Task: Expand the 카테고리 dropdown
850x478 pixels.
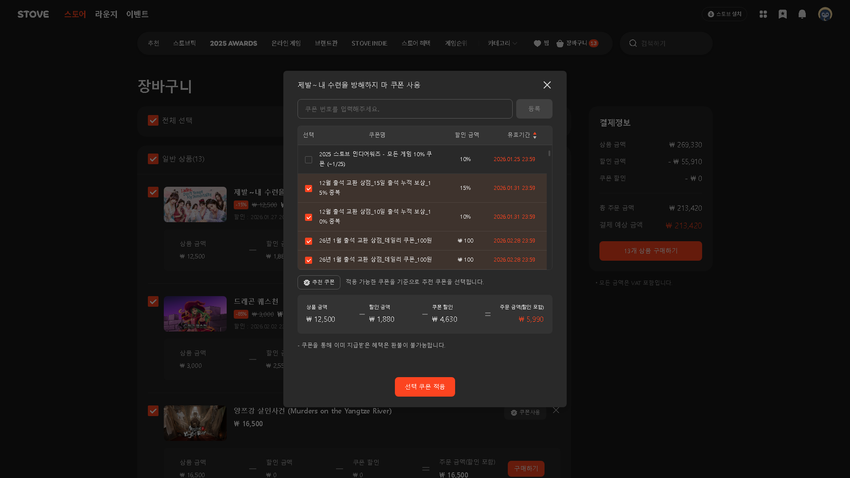Action: click(x=502, y=44)
